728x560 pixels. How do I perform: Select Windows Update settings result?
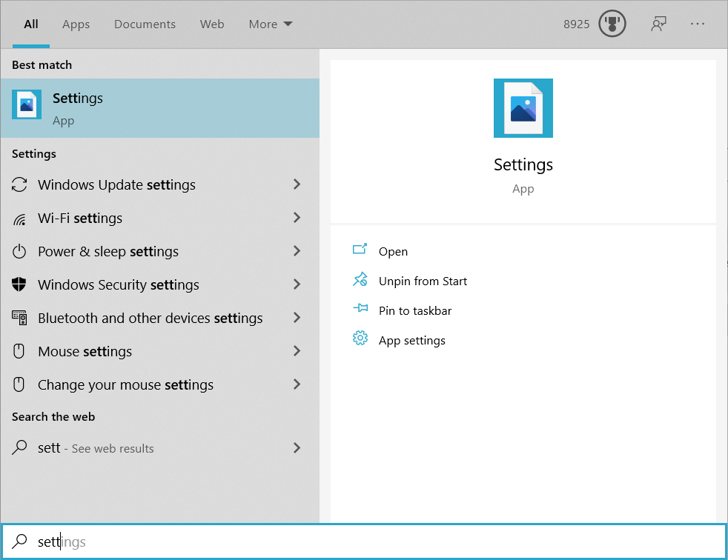click(x=160, y=184)
